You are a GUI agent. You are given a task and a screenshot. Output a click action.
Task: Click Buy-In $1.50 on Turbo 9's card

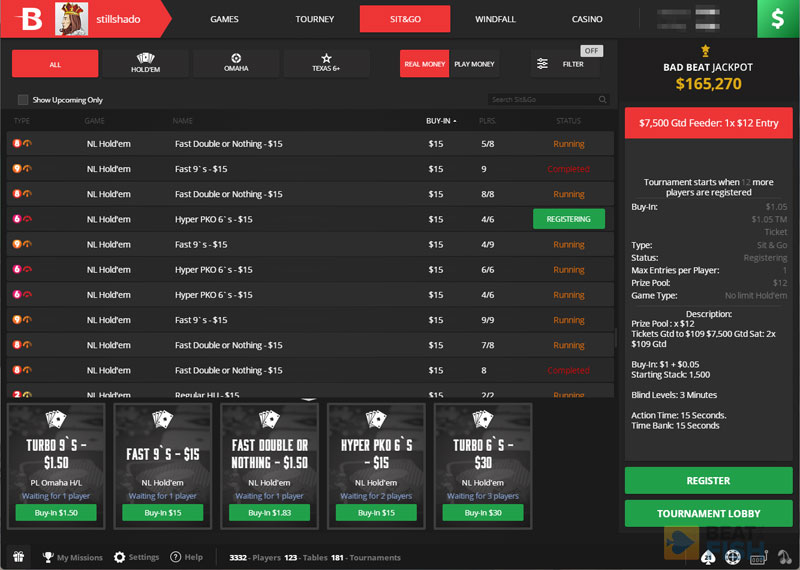(56, 512)
